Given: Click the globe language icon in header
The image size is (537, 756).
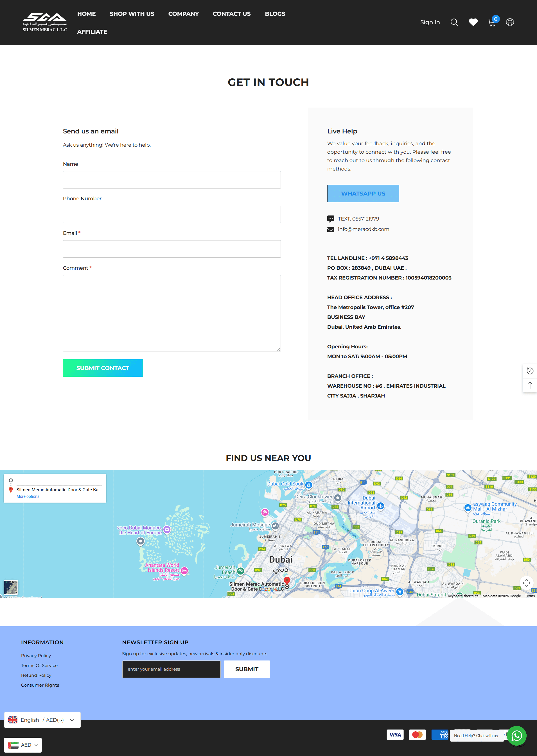Looking at the screenshot, I should pyautogui.click(x=510, y=22).
